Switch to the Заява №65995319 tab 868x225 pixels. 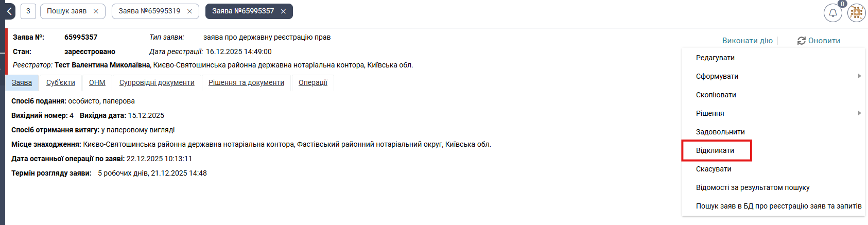point(149,11)
